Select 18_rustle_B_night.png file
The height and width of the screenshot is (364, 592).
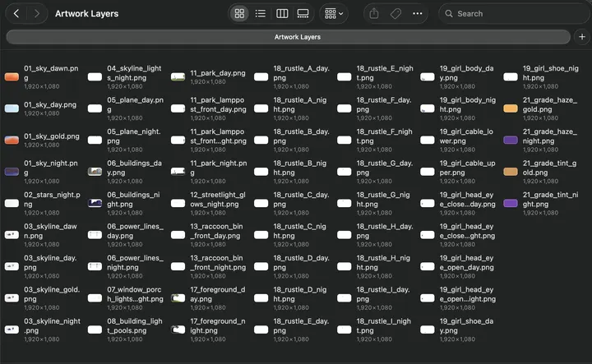pyautogui.click(x=290, y=172)
